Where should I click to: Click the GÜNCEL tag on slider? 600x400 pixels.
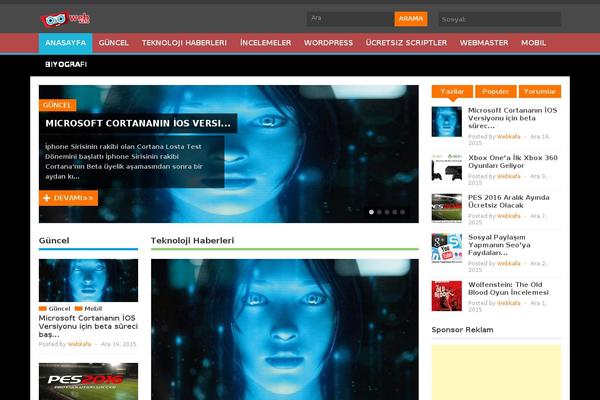point(57,105)
